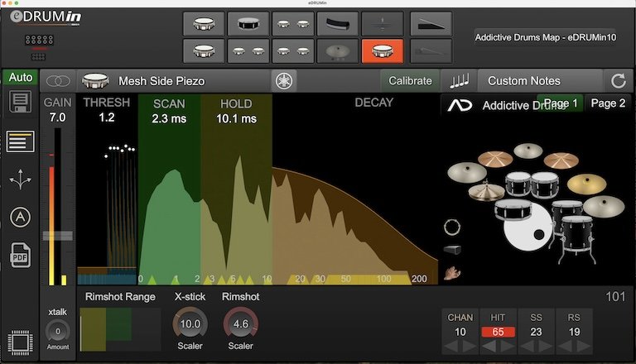
Task: Switch to the Page 2 tab
Action: pyautogui.click(x=608, y=103)
